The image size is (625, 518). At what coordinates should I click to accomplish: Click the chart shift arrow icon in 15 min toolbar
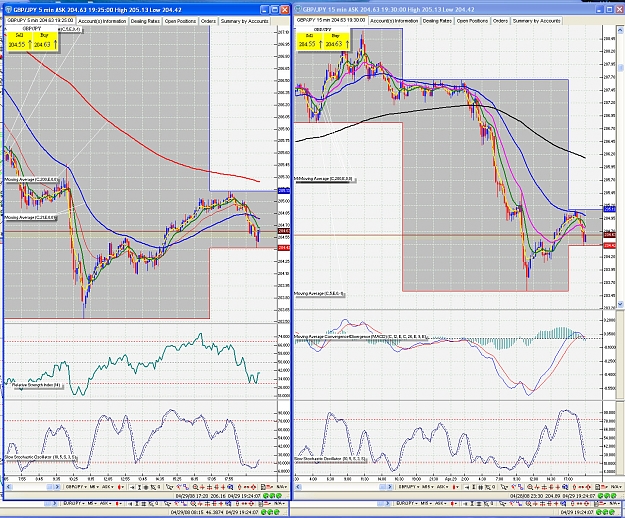(466, 487)
